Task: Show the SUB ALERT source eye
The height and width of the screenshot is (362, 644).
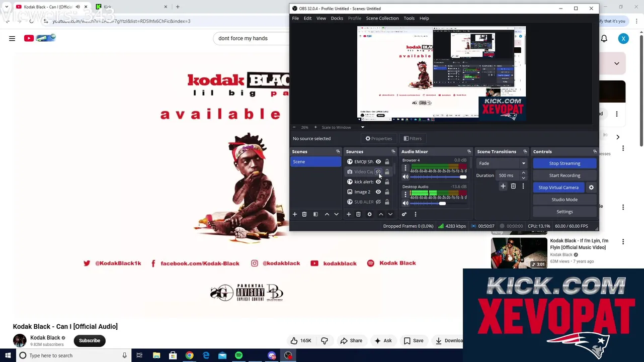Action: [x=378, y=202]
